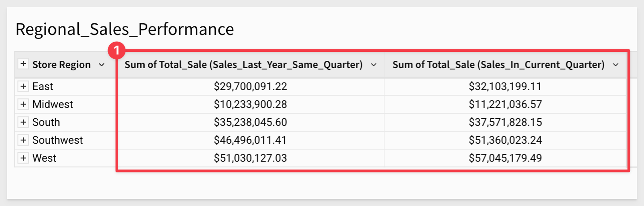644x206 pixels.
Task: Expand the West region row
Action: (x=24, y=158)
